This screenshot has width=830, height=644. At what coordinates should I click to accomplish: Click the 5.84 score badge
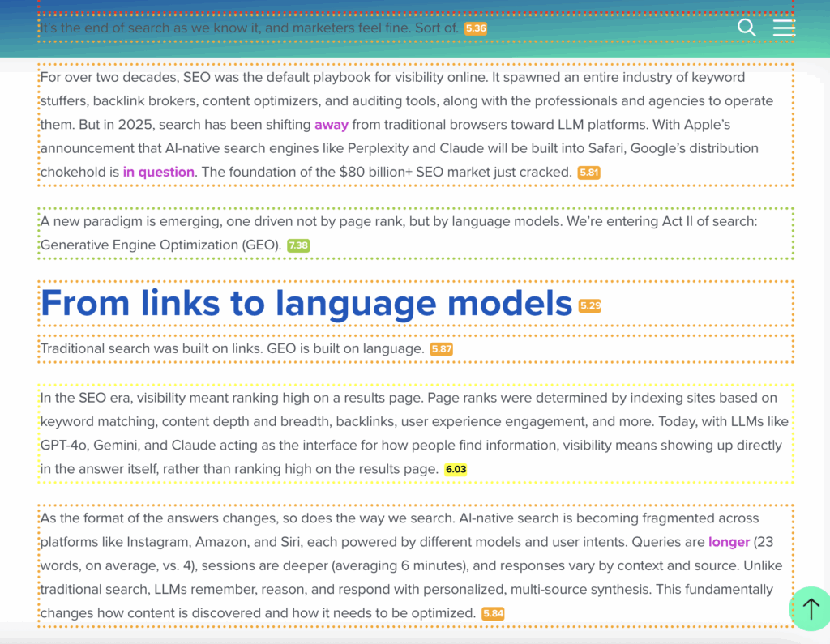493,614
